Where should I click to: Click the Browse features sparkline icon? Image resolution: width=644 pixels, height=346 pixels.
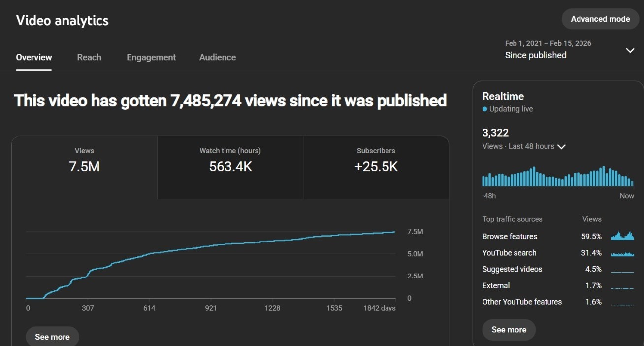tap(622, 236)
